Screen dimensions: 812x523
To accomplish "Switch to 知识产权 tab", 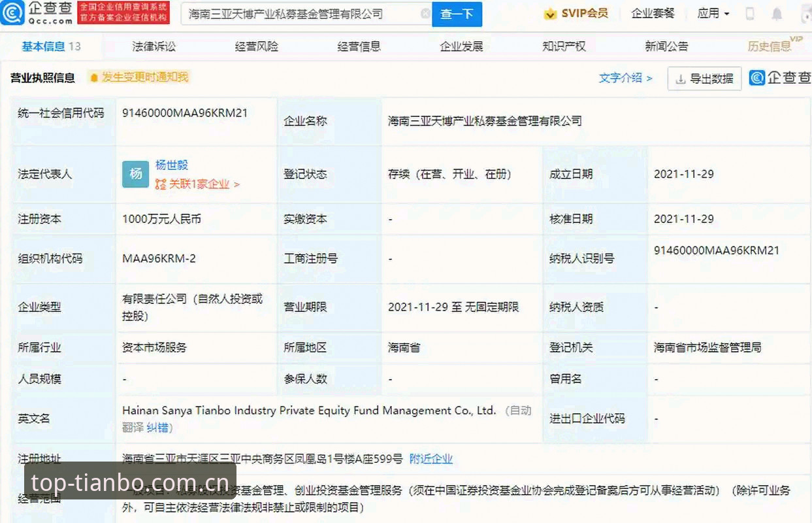I will [x=564, y=46].
